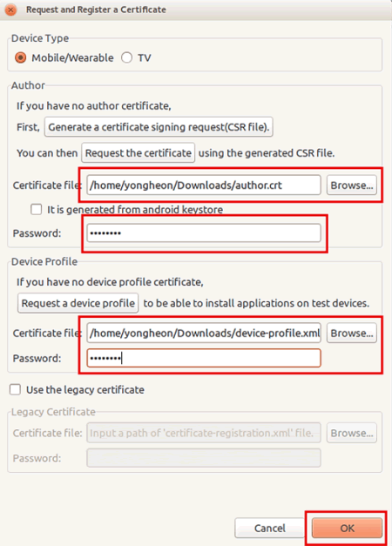The image size is (392, 546).
Task: Browse for the legacy certificate file
Action: point(352,433)
